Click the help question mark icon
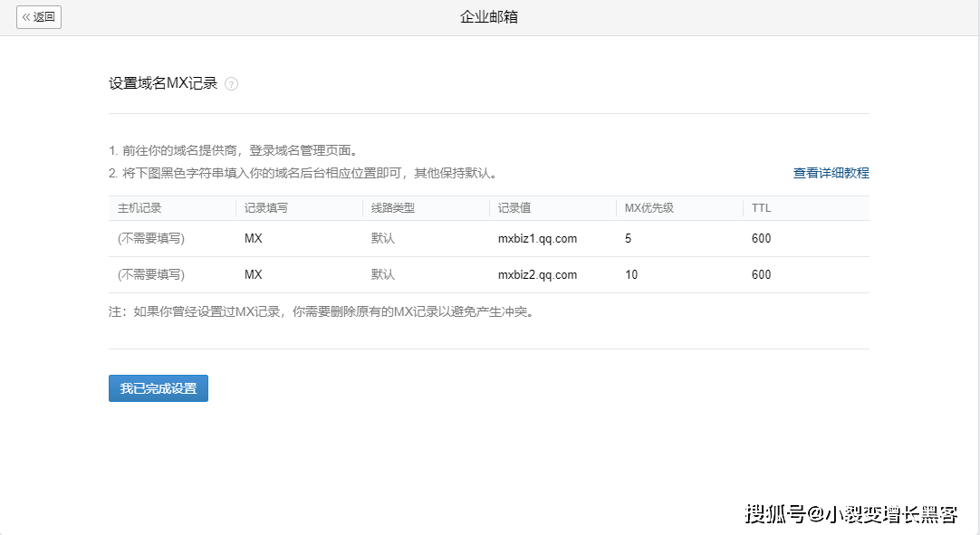 tap(231, 84)
